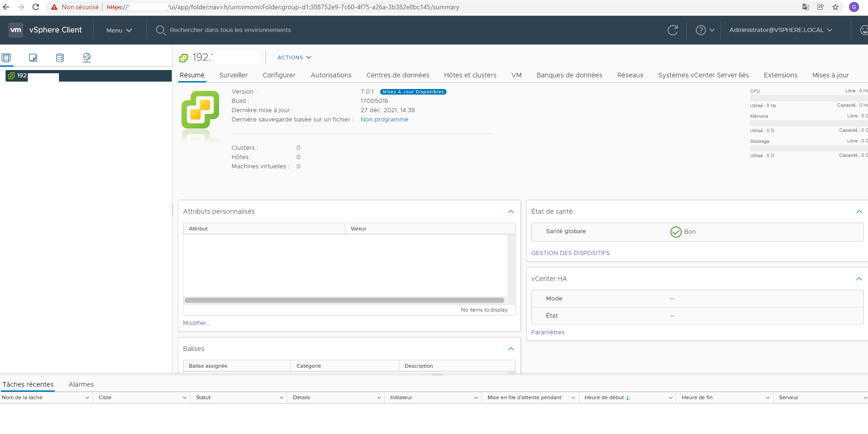This screenshot has height=434, width=868.
Task: Click the vCenter icon beside the title
Action: (x=184, y=57)
